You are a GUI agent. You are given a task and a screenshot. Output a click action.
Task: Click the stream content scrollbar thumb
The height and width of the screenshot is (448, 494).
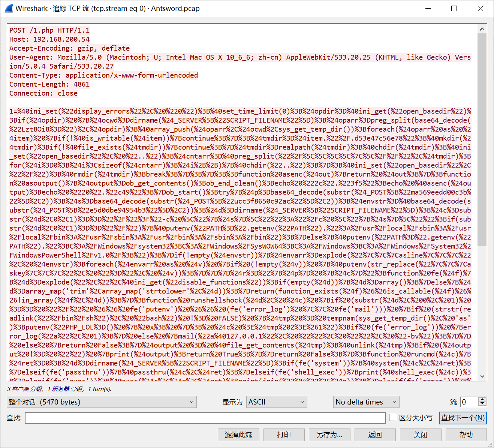pyautogui.click(x=482, y=139)
